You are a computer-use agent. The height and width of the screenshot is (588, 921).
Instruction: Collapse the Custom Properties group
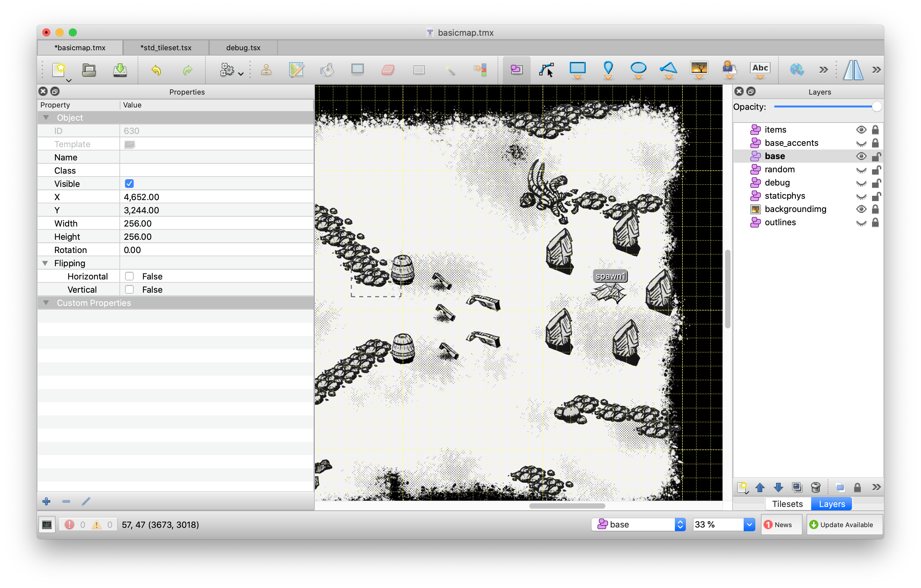(46, 303)
